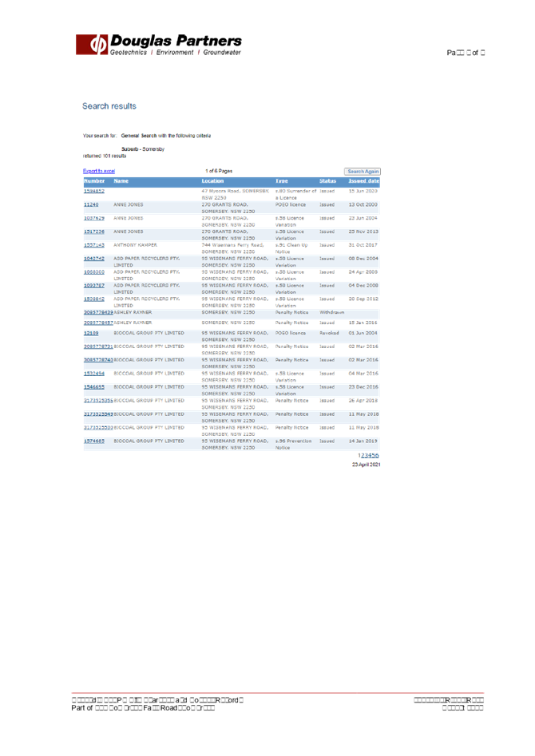The width and height of the screenshot is (535, 756).
Task: Click the '14 Jan 2019' issued date
Action: click(363, 441)
